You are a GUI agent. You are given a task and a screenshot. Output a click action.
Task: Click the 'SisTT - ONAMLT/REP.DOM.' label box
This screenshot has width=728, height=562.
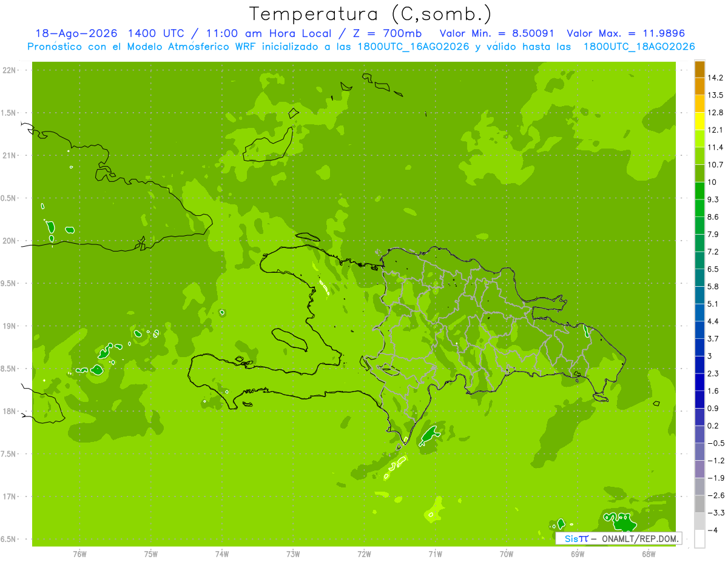[x=619, y=538]
